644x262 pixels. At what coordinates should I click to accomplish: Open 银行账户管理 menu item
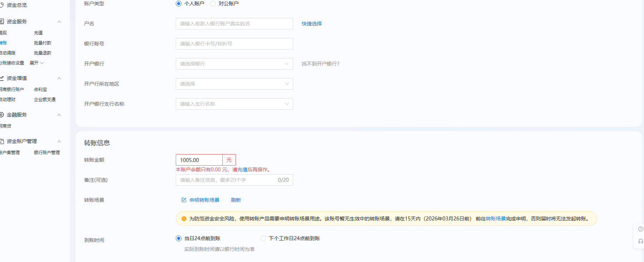tap(47, 153)
